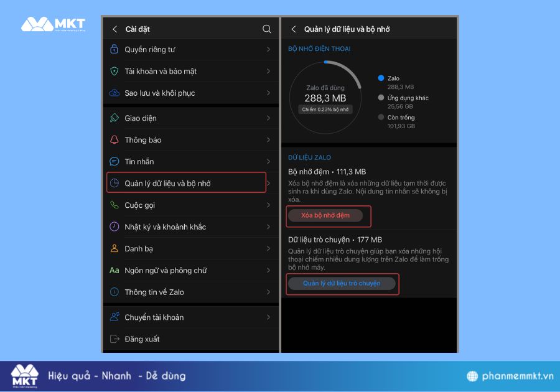The width and height of the screenshot is (560, 392).
Task: Tap the logout icon beside Đăng xuất
Action: 114,339
